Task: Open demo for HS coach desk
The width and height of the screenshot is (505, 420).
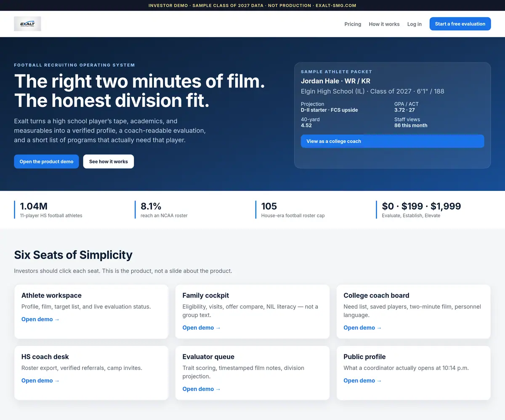Action: [40, 380]
